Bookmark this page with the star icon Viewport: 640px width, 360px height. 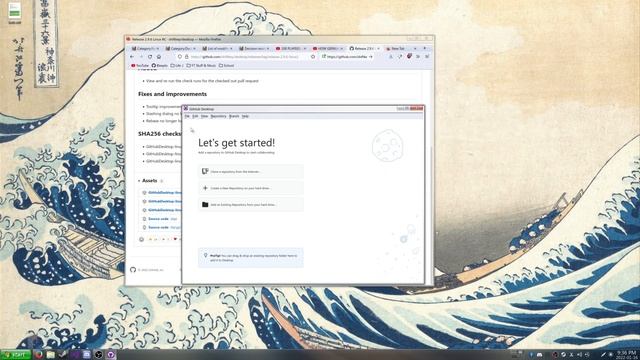coord(313,57)
